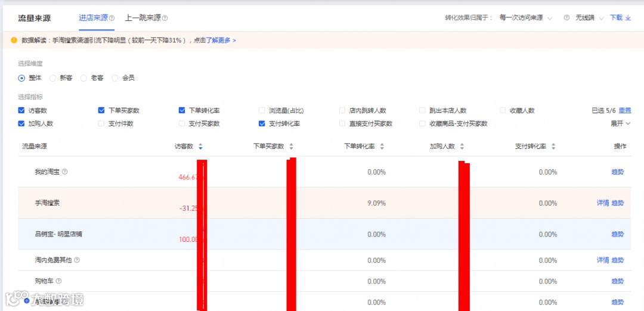
Task: Check the 浏览量(占比) metric checkbox
Action: [262, 110]
